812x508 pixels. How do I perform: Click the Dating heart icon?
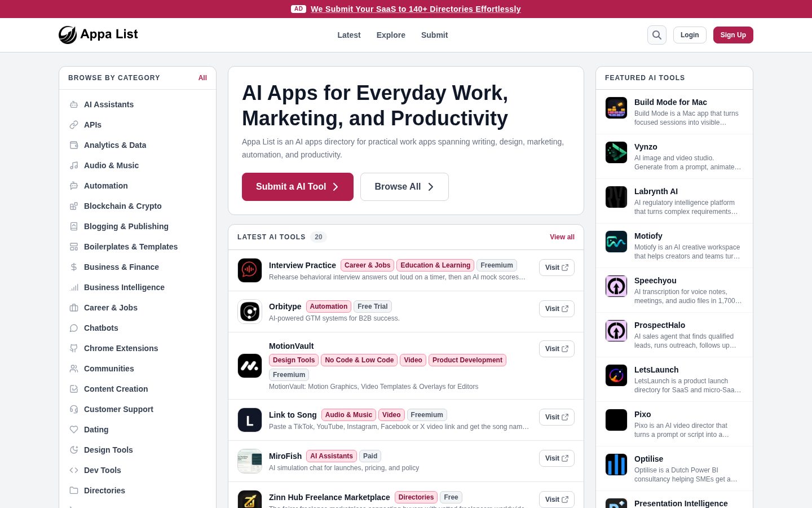(74, 430)
